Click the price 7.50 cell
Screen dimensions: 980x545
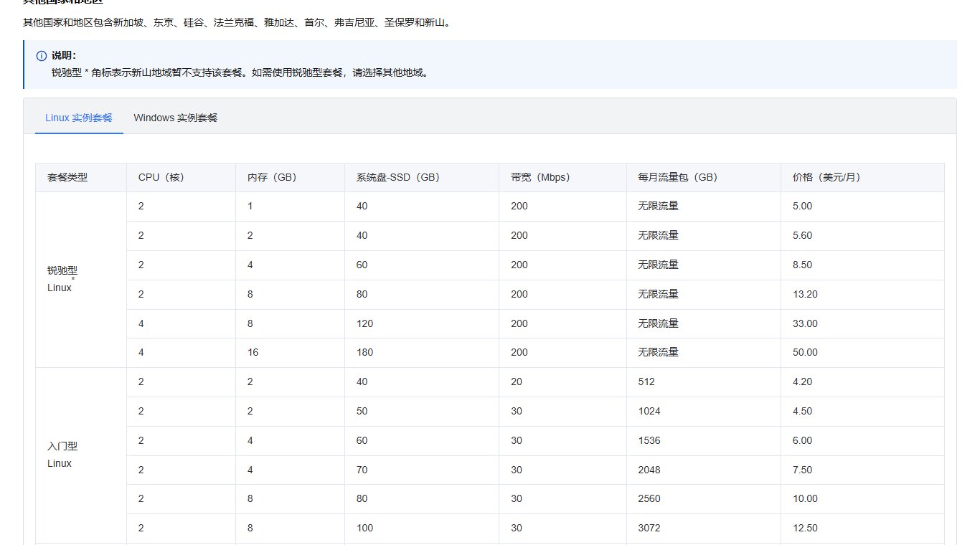click(862, 470)
